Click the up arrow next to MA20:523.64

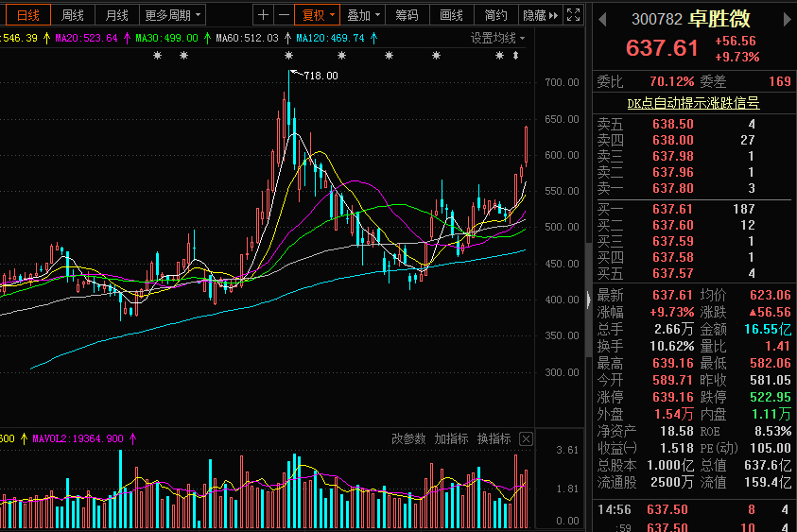coord(126,38)
